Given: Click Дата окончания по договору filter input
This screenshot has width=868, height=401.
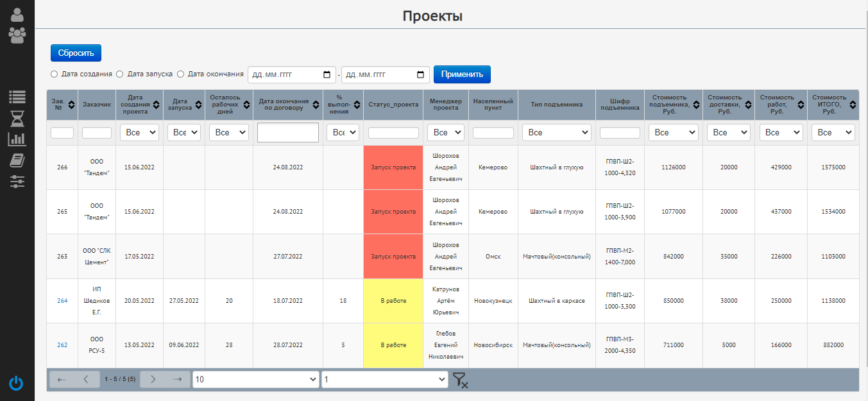Looking at the screenshot, I should (x=288, y=133).
